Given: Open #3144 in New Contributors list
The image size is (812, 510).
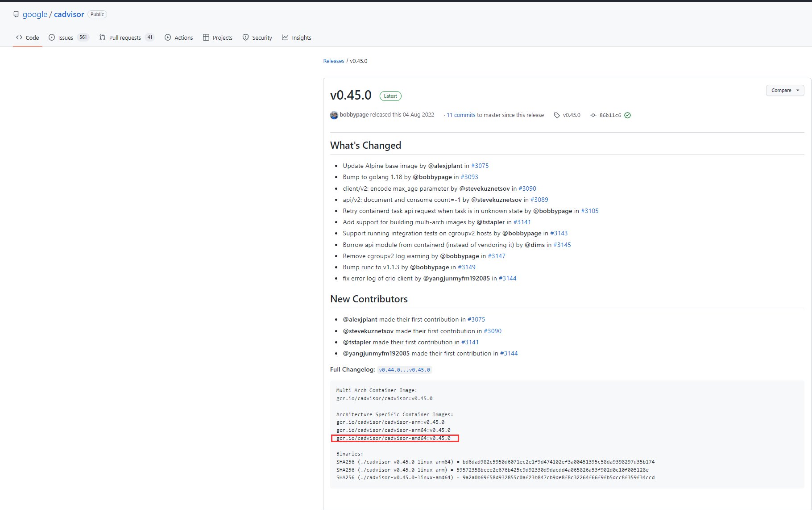Looking at the screenshot, I should [x=509, y=353].
